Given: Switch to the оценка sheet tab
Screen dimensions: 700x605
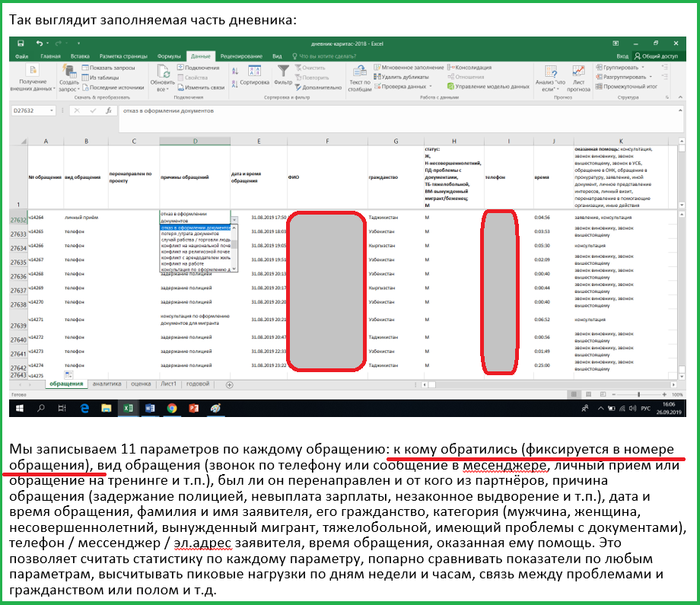Looking at the screenshot, I should tap(141, 384).
